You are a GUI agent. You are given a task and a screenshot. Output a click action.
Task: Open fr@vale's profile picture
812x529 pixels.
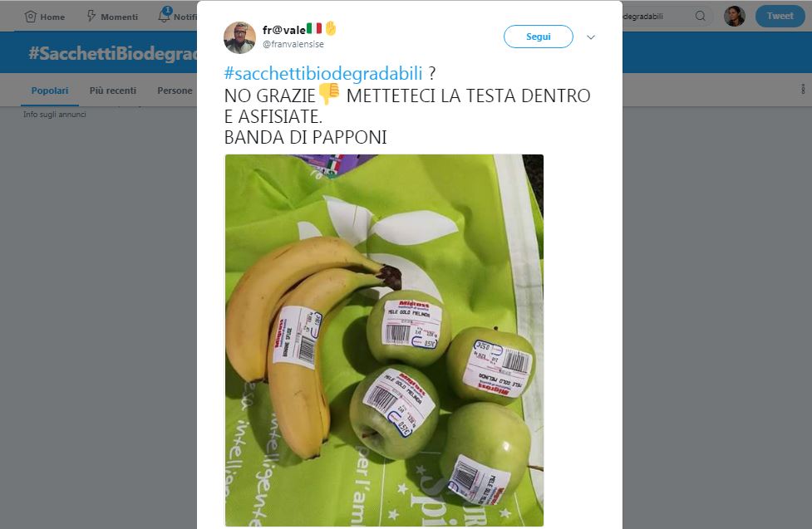pyautogui.click(x=239, y=38)
